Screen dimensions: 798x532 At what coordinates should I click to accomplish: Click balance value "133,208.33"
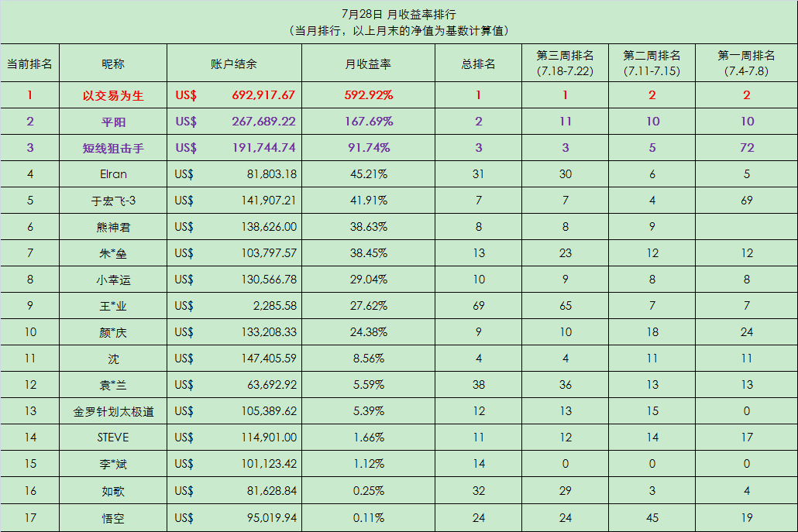pyautogui.click(x=269, y=332)
